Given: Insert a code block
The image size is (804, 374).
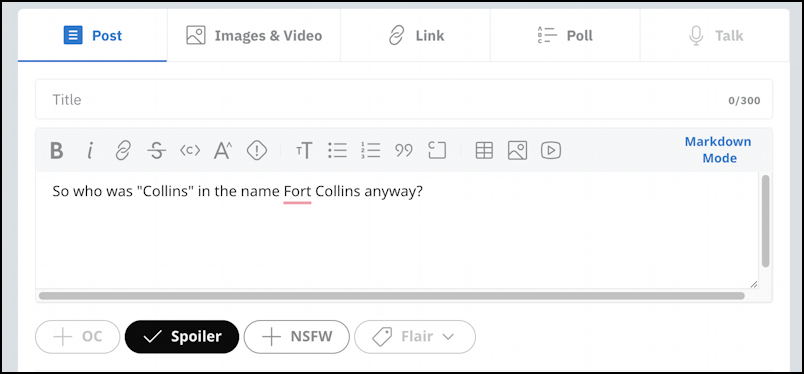Looking at the screenshot, I should (437, 150).
